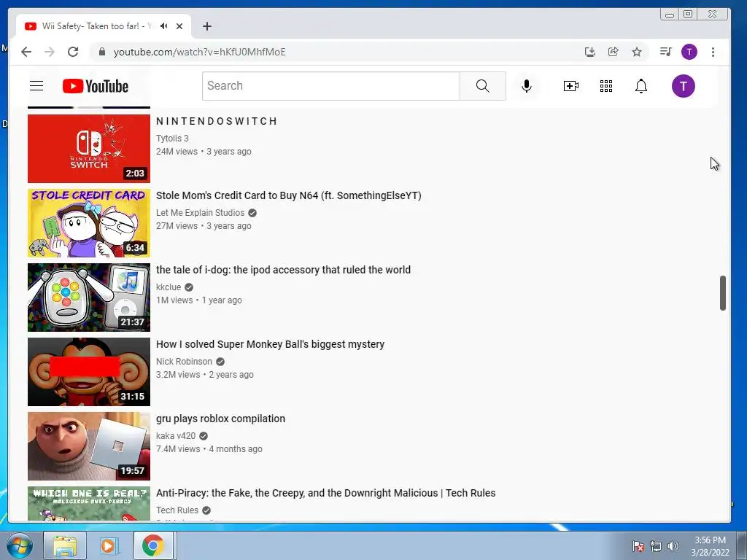Viewport: 747px width, 560px height.
Task: Go to the YouTube home logo
Action: click(x=96, y=86)
